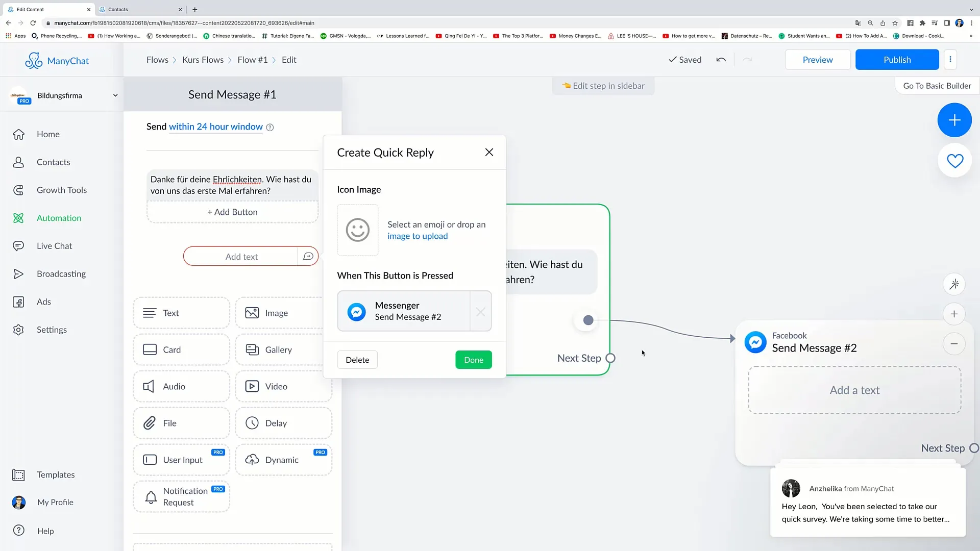Select the User Input block icon
The width and height of the screenshot is (980, 551).
[149, 460]
